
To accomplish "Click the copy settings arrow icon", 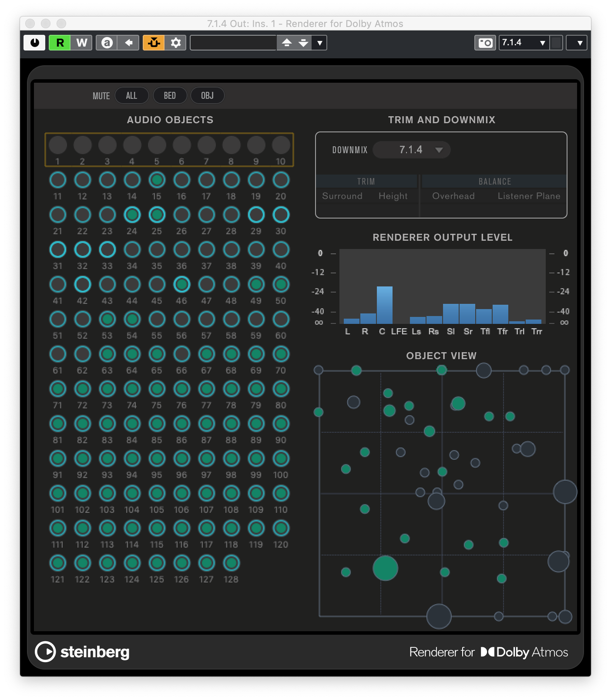I will [x=128, y=43].
